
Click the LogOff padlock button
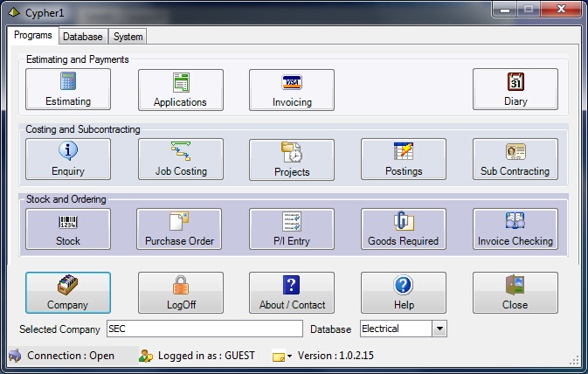pyautogui.click(x=180, y=293)
